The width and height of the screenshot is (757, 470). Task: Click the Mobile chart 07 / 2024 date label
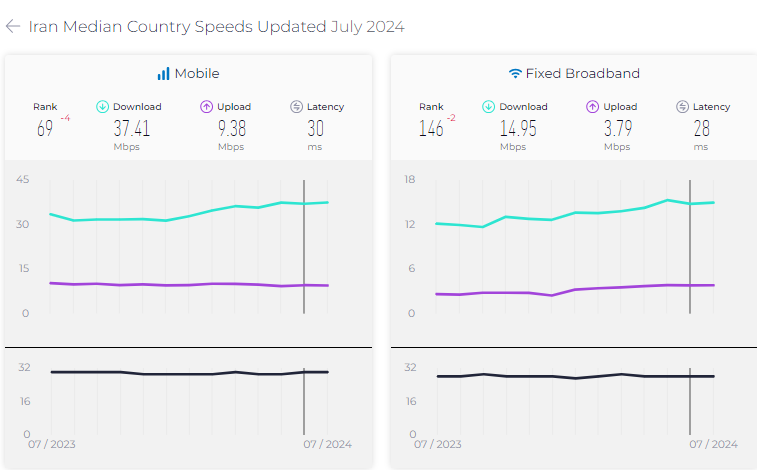[x=327, y=445]
